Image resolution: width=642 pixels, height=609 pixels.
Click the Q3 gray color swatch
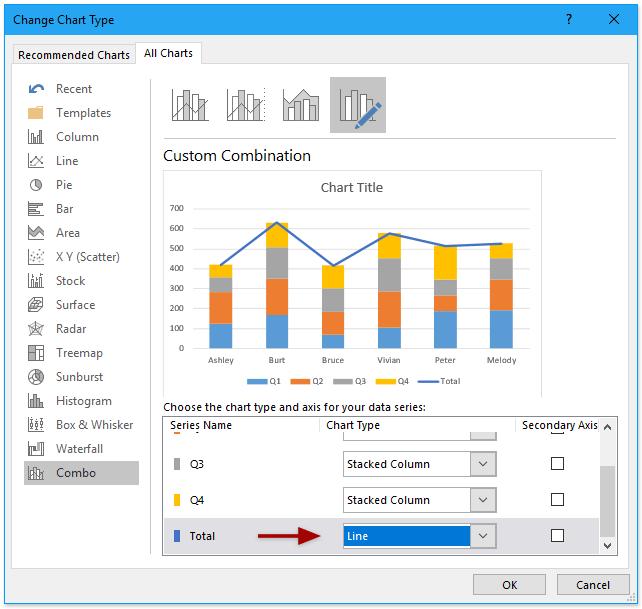[177, 464]
